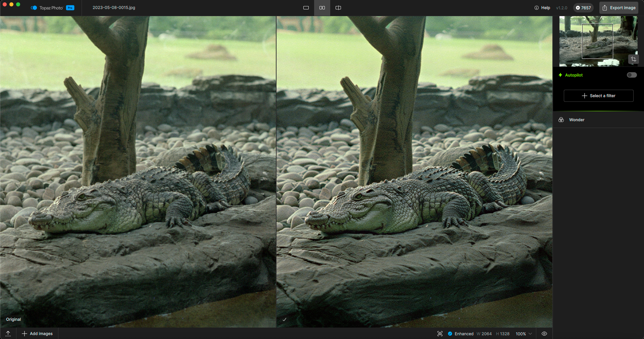Screen dimensions: 644x339
Task: Toggle the eye preview visibility icon
Action: (x=544, y=334)
